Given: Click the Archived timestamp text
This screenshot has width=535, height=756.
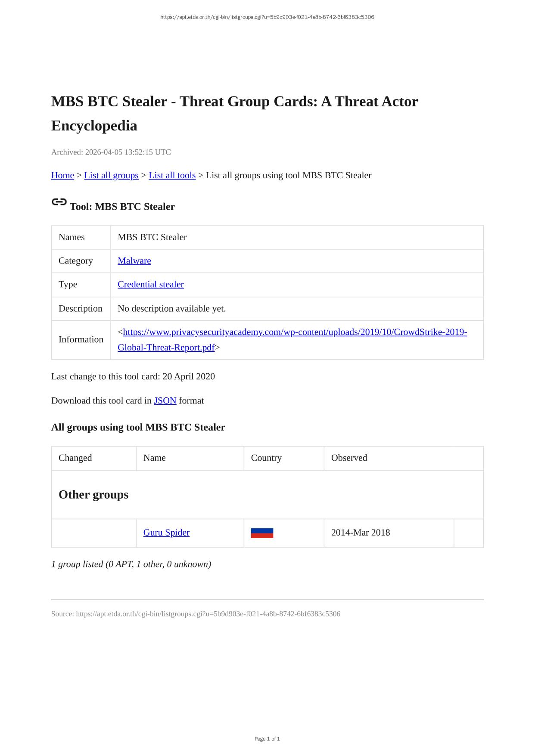Looking at the screenshot, I should 111,152.
